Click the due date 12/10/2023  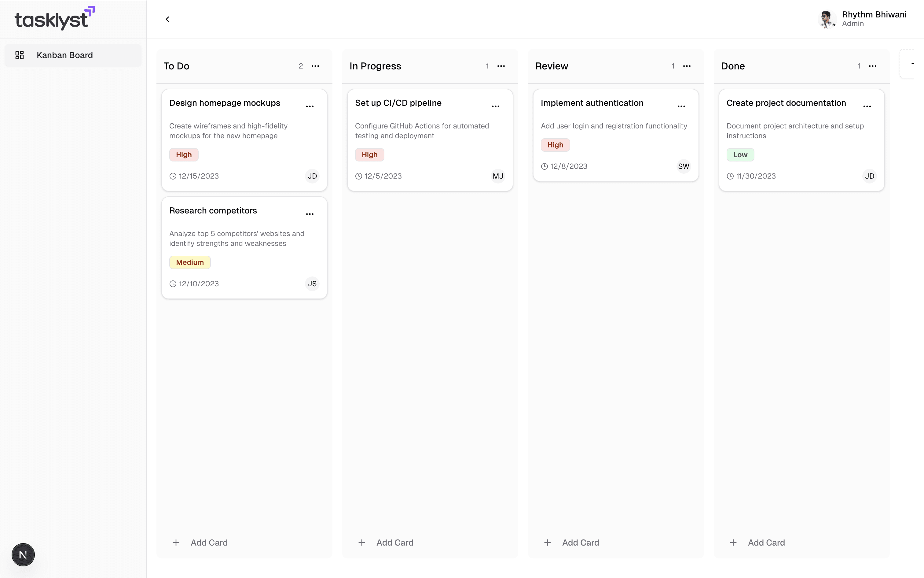tap(199, 284)
